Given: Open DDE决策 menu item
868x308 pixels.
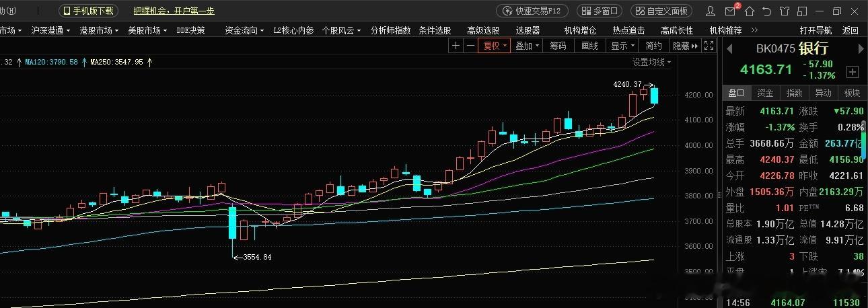Looking at the screenshot, I should tap(190, 30).
